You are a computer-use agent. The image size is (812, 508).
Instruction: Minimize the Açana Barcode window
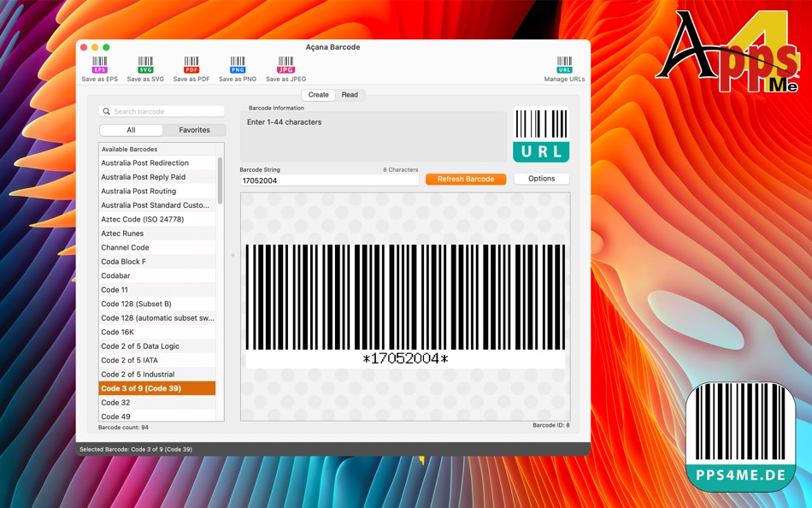click(95, 47)
